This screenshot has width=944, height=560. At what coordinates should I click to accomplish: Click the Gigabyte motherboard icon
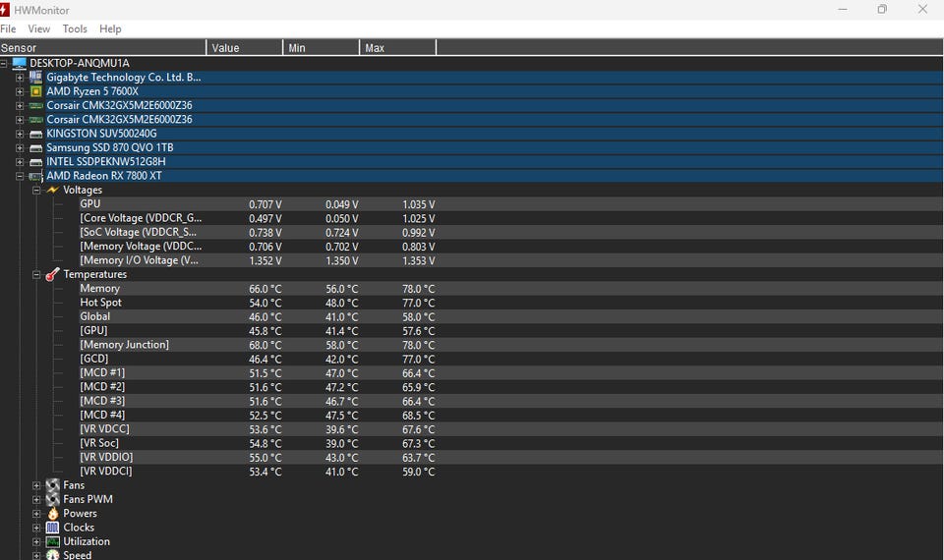tap(35, 77)
